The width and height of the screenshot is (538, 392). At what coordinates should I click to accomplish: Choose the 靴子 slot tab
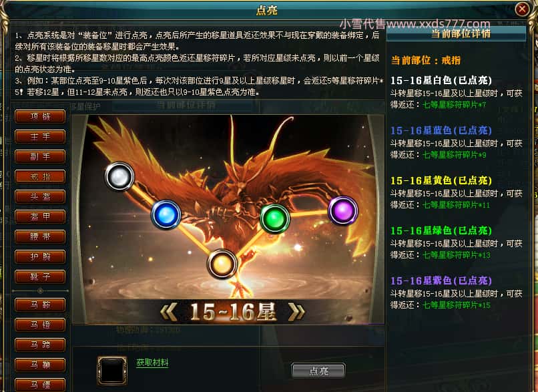[x=40, y=276]
